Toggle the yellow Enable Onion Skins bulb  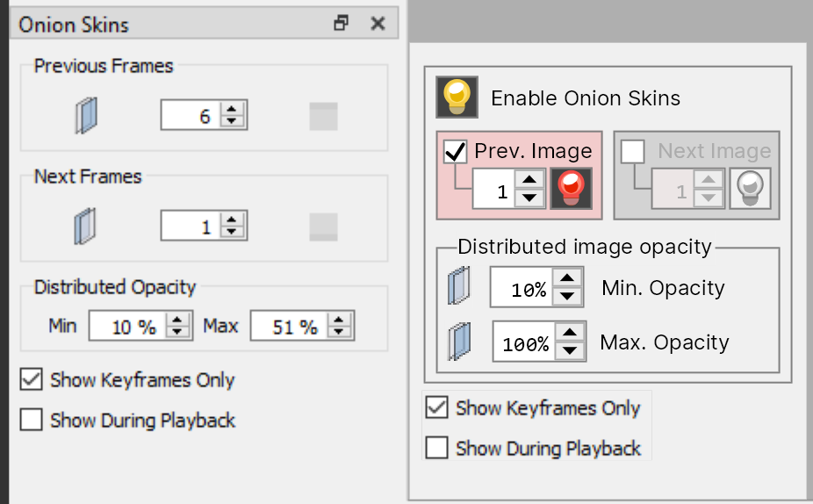click(x=457, y=97)
